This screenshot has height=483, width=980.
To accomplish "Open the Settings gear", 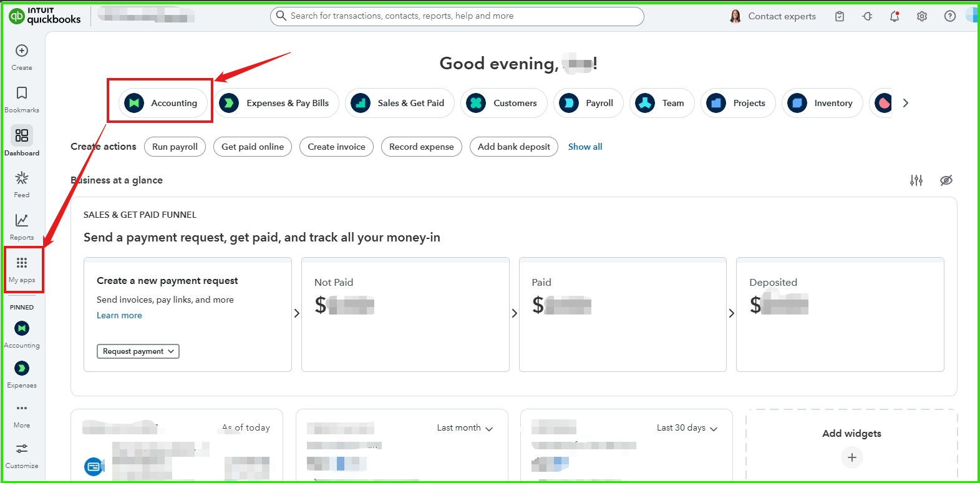I will point(922,16).
